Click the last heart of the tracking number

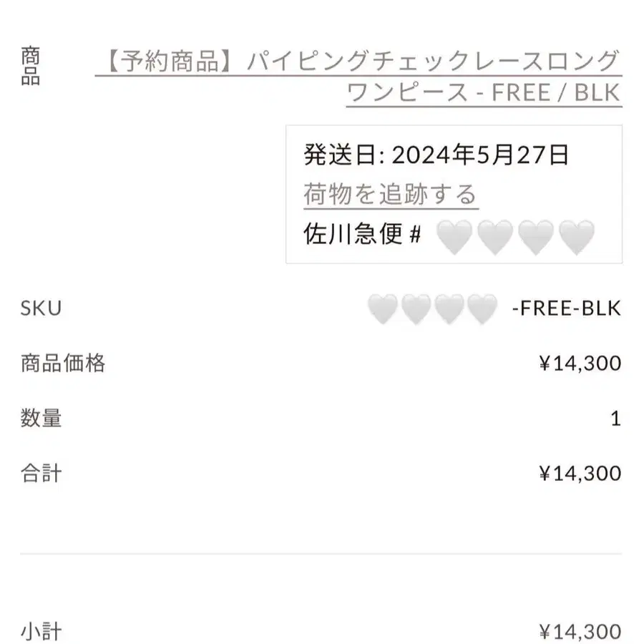point(577,237)
